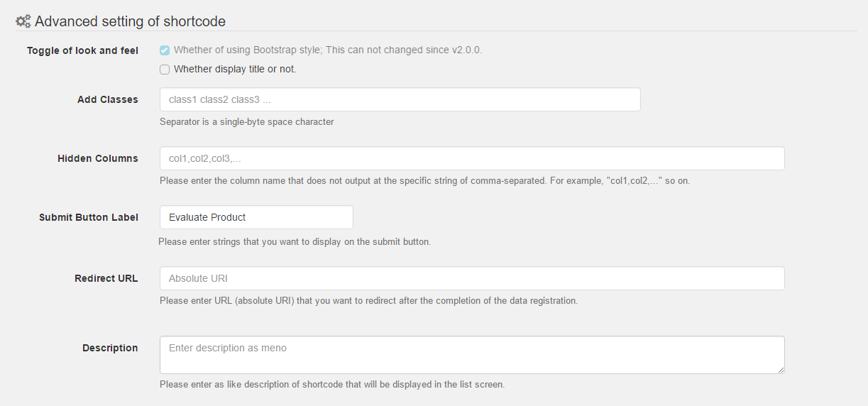Click the 'Toggle of look and feel' label
The height and width of the screenshot is (406, 868).
pos(82,50)
